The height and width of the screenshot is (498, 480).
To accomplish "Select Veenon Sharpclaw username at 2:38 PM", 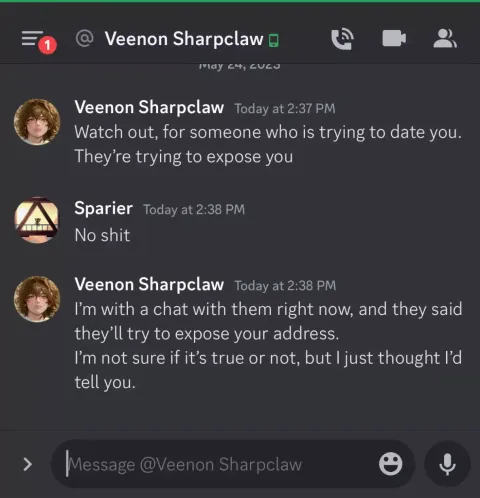I will point(149,284).
